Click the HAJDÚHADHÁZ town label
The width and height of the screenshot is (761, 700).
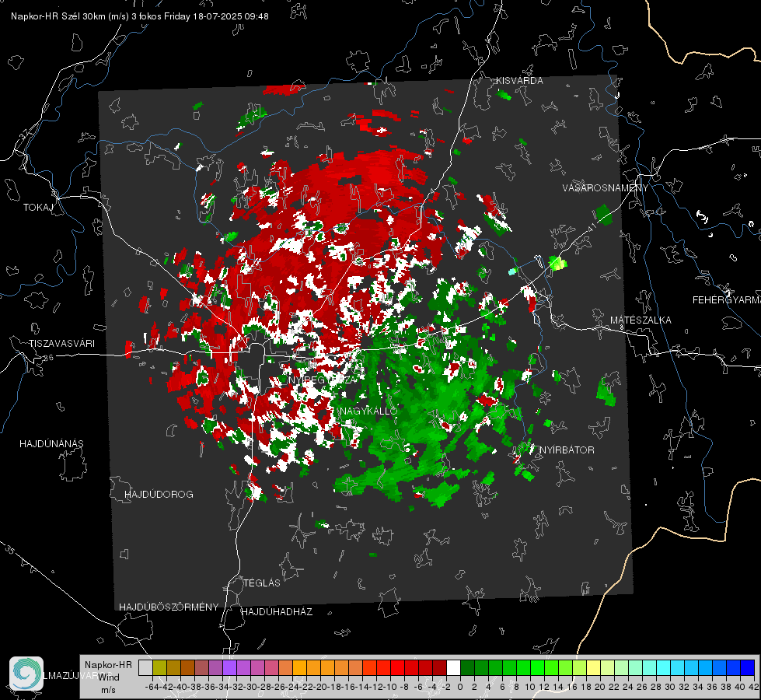pos(277,612)
